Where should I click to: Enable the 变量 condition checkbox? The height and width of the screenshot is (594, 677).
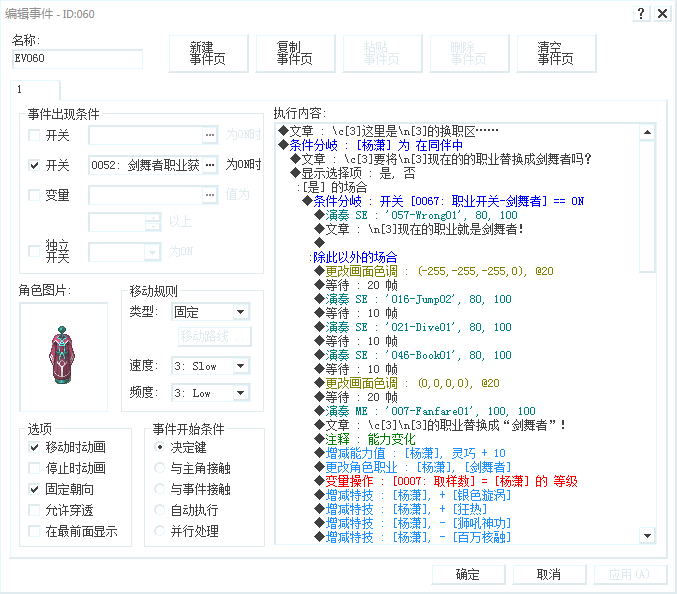(x=34, y=195)
